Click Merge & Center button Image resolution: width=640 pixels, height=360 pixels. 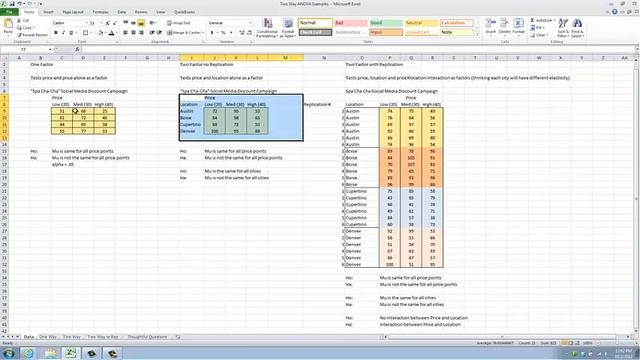[184, 33]
